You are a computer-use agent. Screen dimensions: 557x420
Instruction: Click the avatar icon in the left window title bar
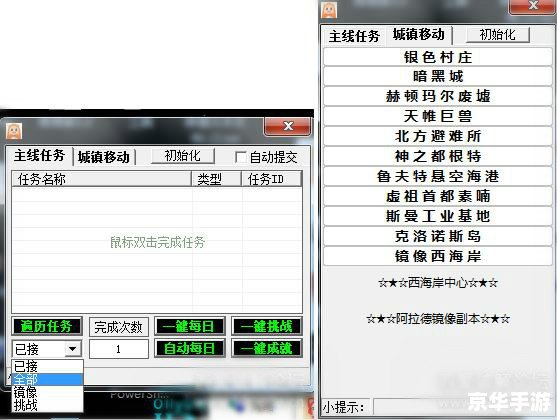tap(14, 131)
